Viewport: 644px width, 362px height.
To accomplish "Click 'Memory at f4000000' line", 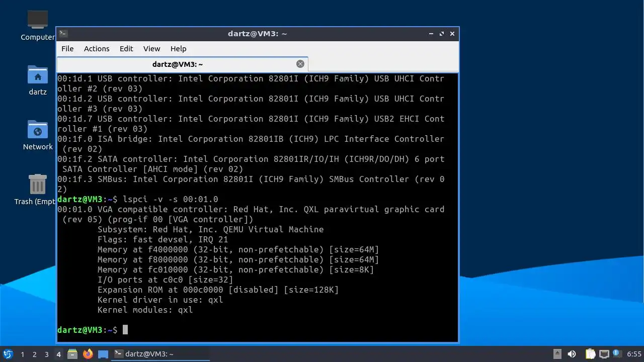I will pyautogui.click(x=238, y=249).
